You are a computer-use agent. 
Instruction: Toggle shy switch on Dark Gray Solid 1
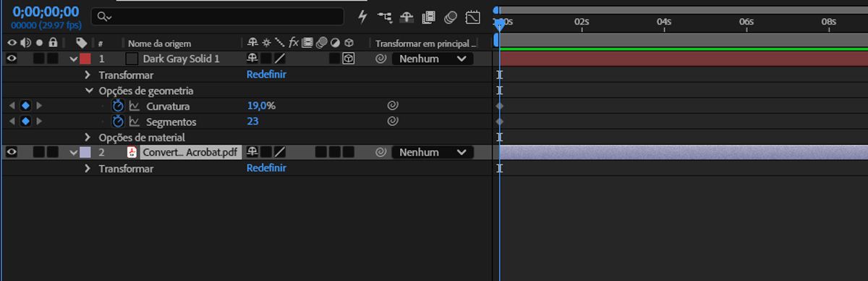pyautogui.click(x=252, y=59)
